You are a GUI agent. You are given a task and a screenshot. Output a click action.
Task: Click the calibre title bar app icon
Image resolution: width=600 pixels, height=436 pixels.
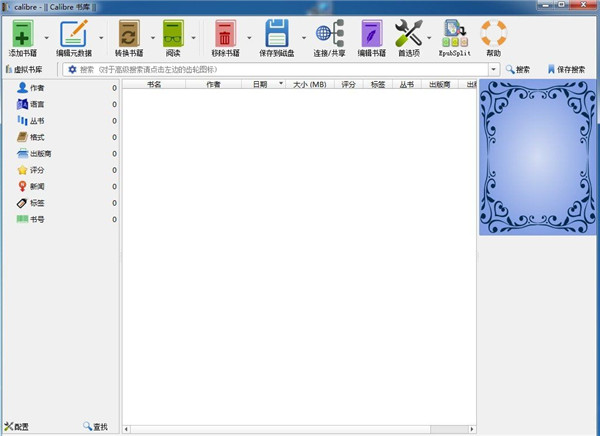coord(6,7)
